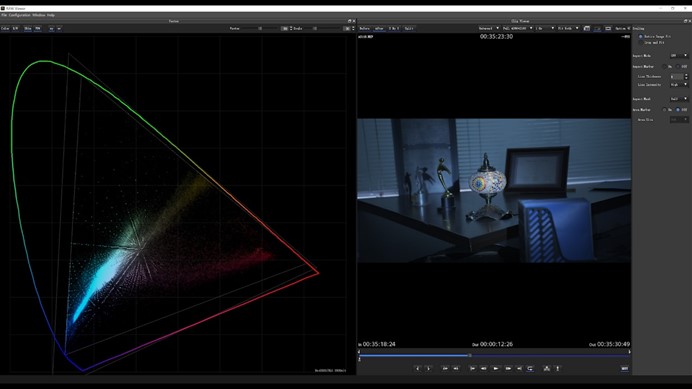Click the small button at far right of playback bar
The height and width of the screenshot is (389, 692).
(624, 368)
